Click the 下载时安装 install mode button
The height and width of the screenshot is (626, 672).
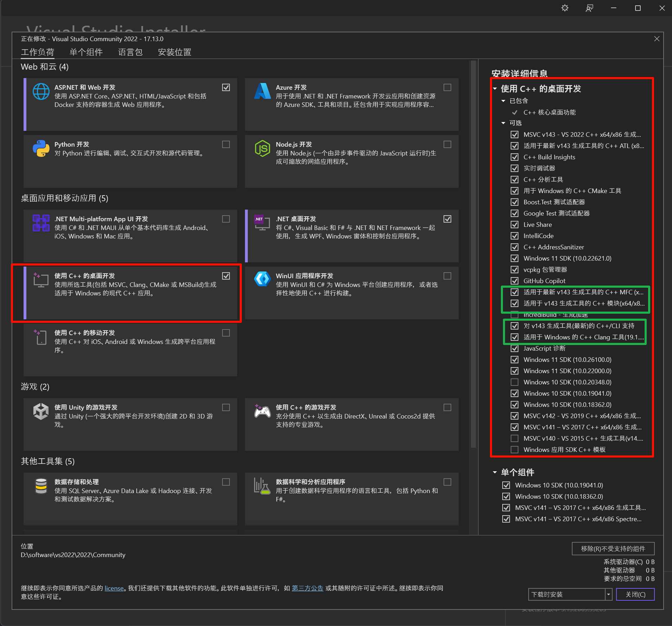pos(566,594)
